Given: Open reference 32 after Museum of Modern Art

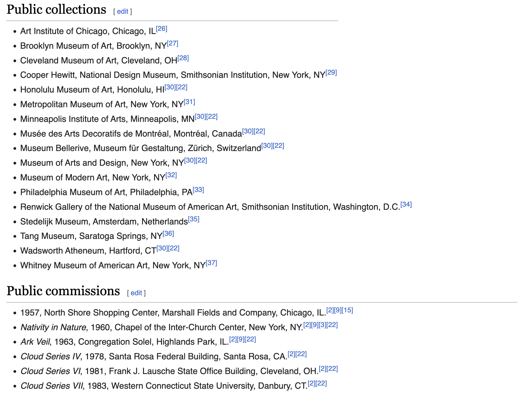Looking at the screenshot, I should pos(171,175).
